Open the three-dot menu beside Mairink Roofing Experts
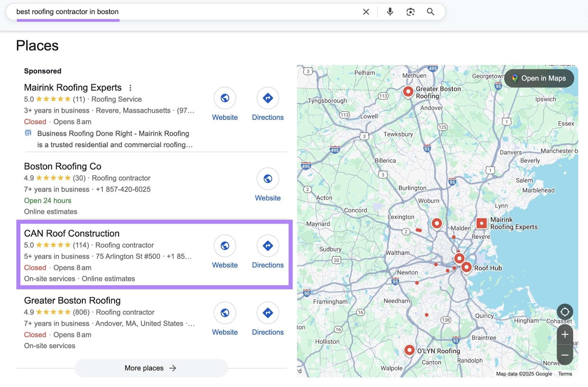 click(x=130, y=88)
